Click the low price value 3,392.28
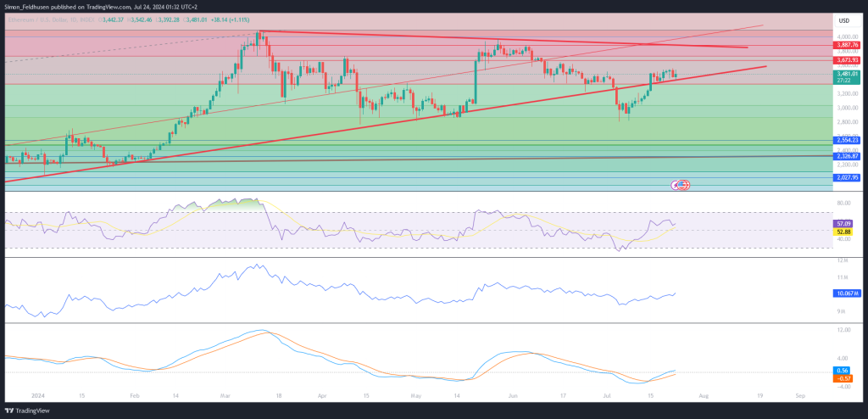This screenshot has width=868, height=419. (170, 20)
